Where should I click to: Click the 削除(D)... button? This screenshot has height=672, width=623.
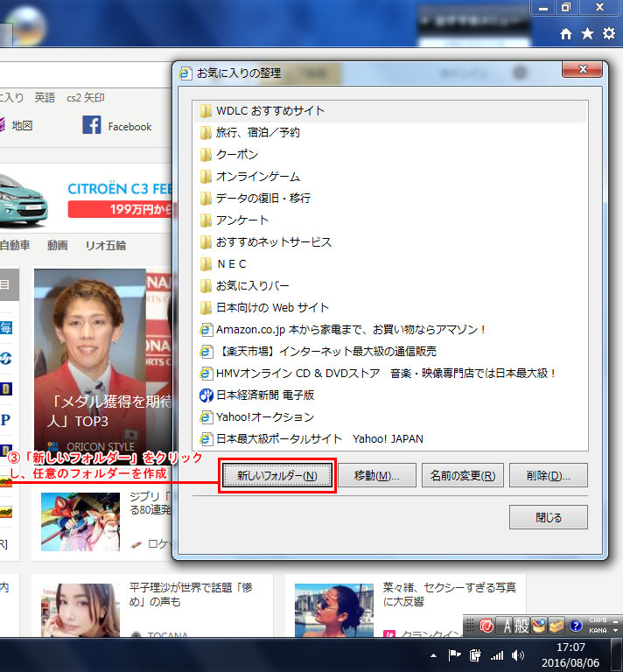click(x=548, y=476)
